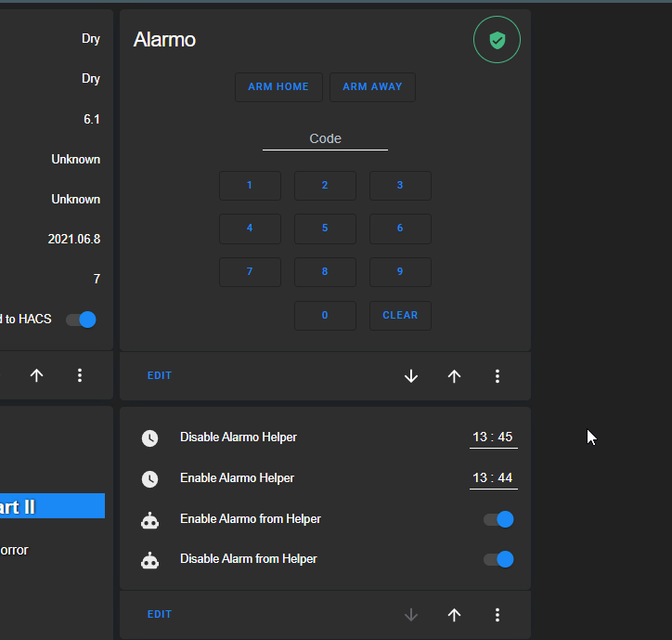
Task: Click robot icon for Disable Alarm from Helper
Action: pos(150,560)
